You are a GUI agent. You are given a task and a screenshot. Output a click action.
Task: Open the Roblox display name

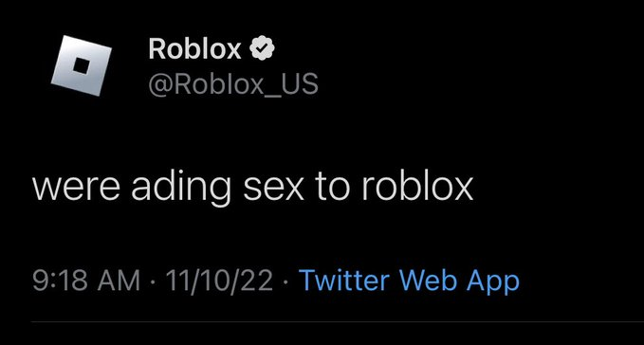pyautogui.click(x=194, y=49)
